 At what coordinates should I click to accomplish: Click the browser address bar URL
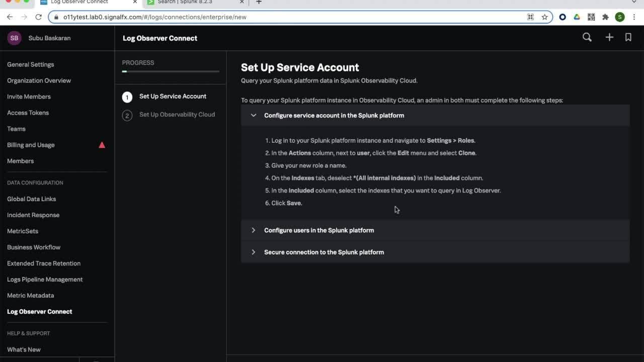(154, 17)
